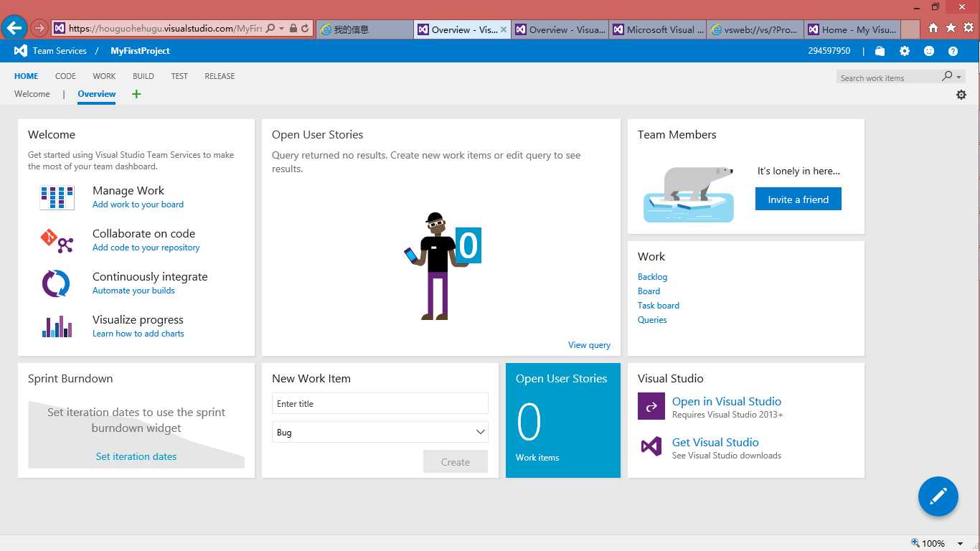Open Add work to your board link
Viewport: 980px width, 551px height.
(138, 204)
